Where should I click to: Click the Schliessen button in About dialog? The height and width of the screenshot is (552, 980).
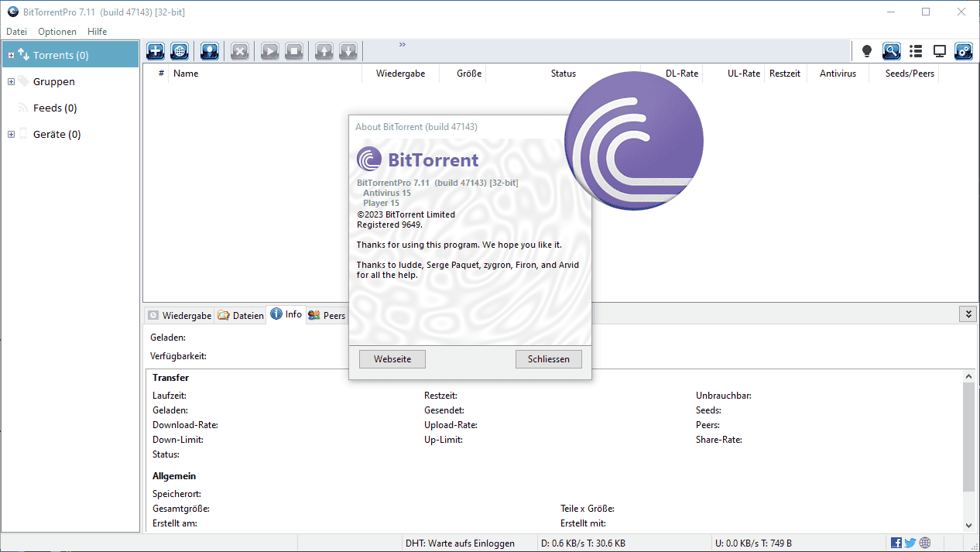549,359
